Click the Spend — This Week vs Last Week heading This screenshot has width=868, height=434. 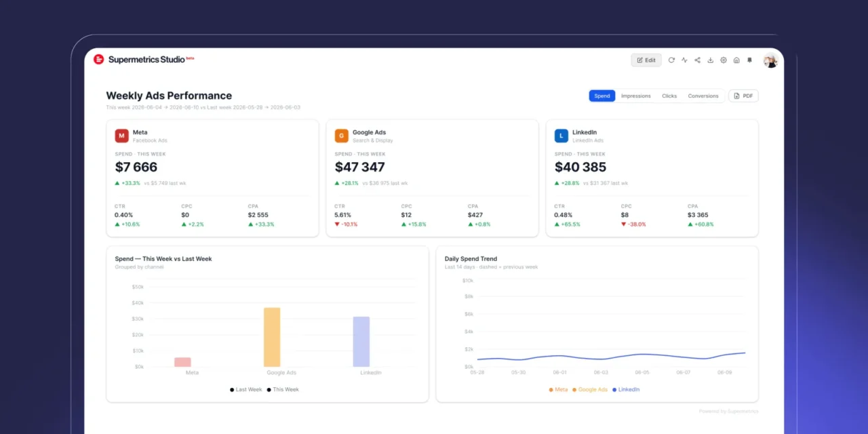pyautogui.click(x=163, y=258)
